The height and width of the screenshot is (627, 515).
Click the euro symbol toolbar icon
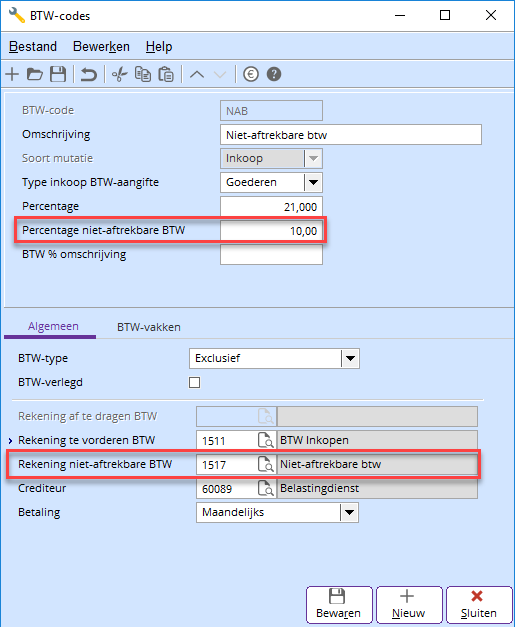(x=251, y=74)
